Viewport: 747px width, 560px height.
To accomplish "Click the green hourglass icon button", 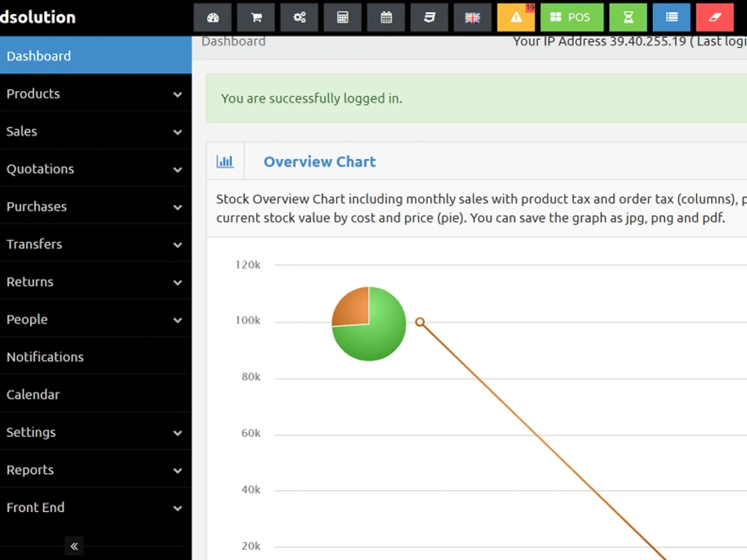I will [x=628, y=18].
